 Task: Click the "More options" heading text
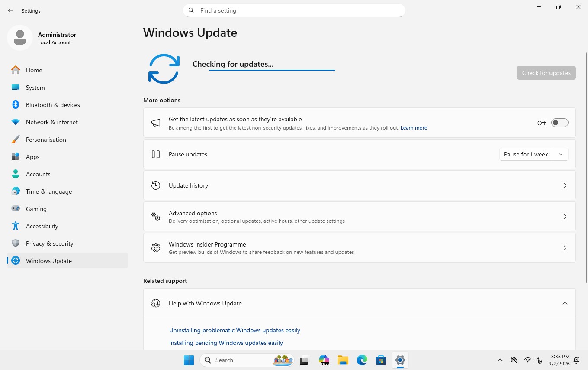point(162,100)
